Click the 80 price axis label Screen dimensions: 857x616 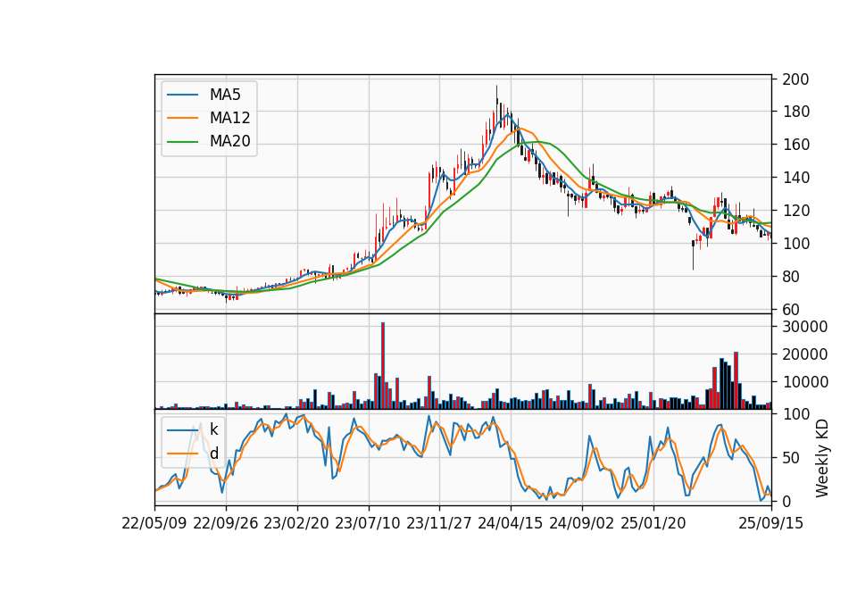(791, 277)
